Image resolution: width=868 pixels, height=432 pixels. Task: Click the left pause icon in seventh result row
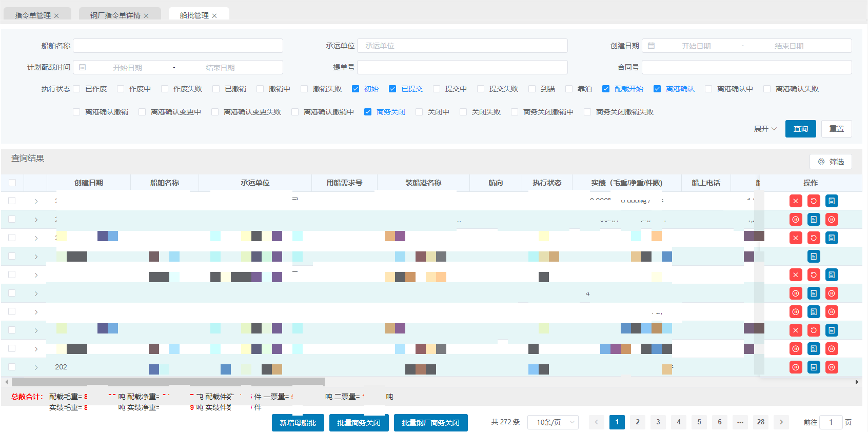tap(796, 312)
